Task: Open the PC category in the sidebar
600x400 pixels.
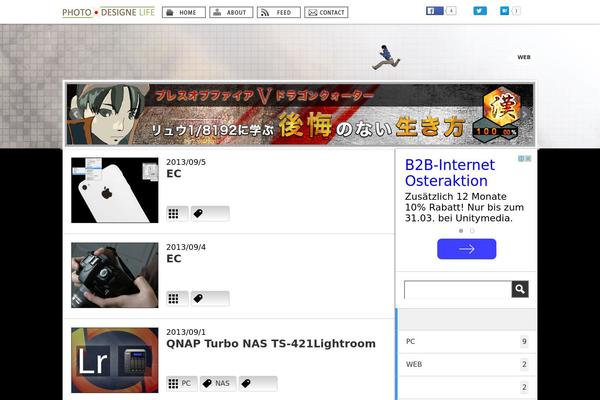Action: tap(467, 341)
